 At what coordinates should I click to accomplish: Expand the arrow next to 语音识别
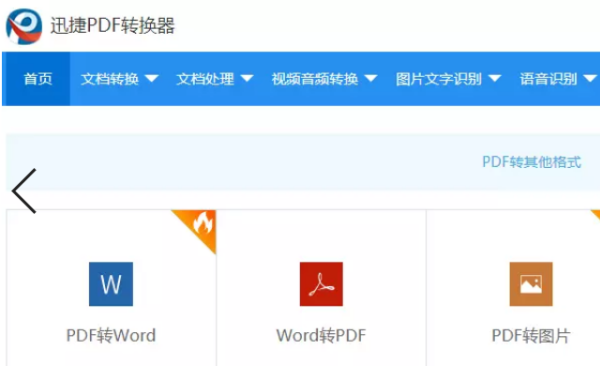coord(590,79)
